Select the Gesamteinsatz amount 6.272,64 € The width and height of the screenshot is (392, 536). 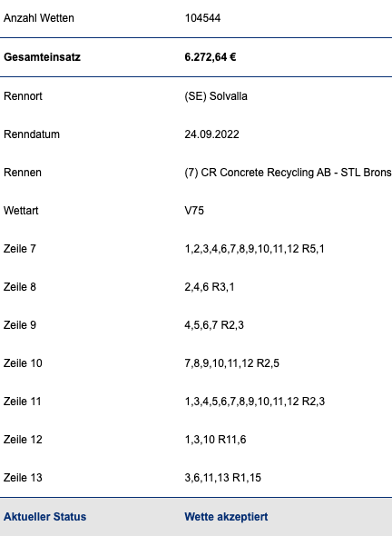(211, 57)
